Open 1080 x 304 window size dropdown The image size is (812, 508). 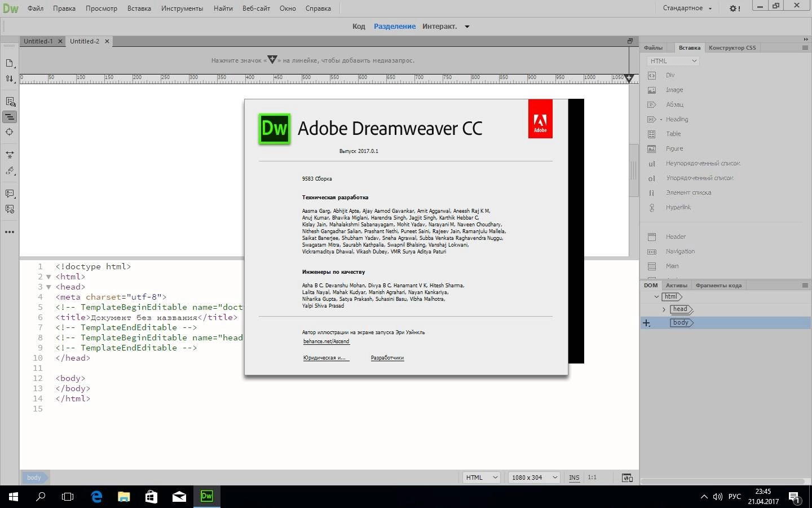point(533,478)
